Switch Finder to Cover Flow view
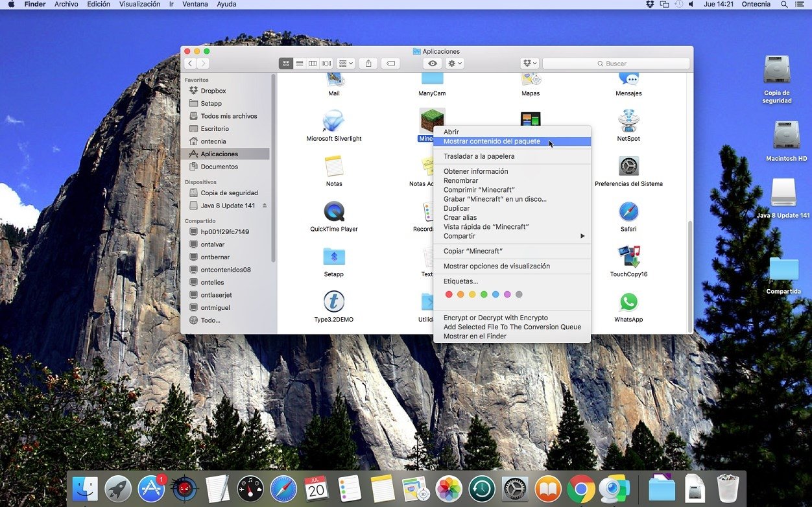 click(x=326, y=64)
